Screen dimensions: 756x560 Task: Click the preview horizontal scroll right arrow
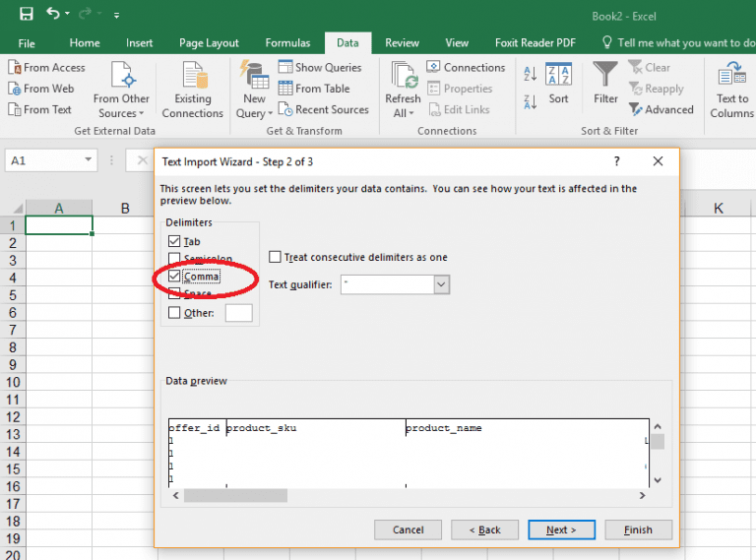tap(642, 495)
